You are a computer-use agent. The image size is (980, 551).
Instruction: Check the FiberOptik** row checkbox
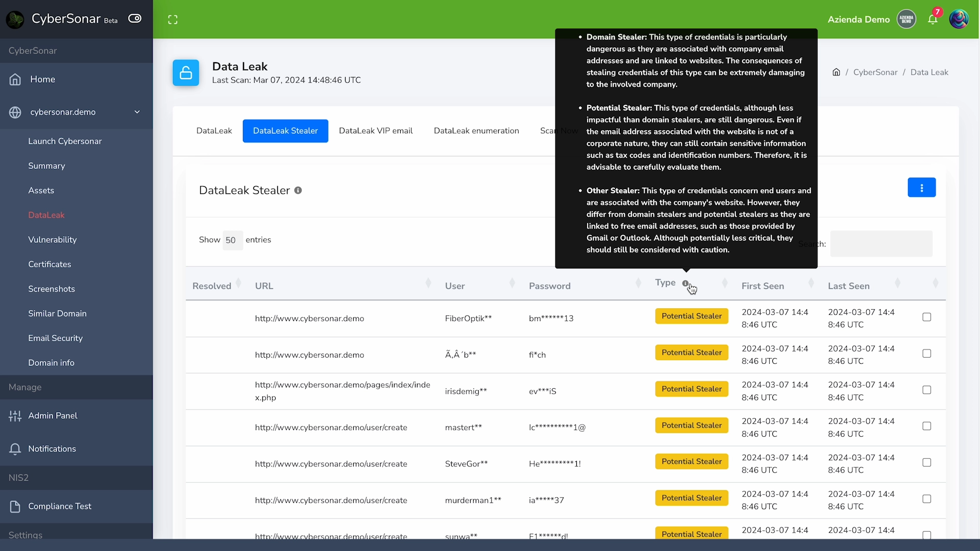click(x=927, y=317)
